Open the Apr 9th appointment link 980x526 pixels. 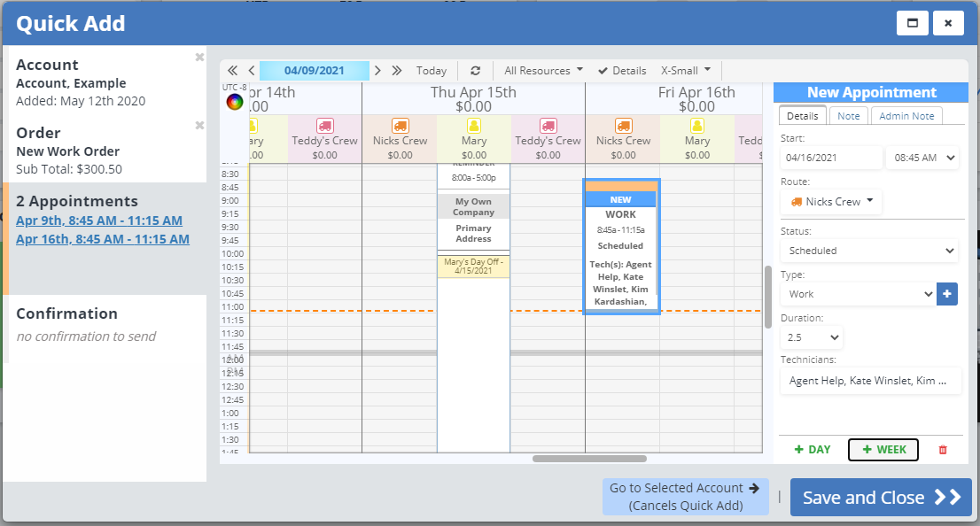[99, 220]
